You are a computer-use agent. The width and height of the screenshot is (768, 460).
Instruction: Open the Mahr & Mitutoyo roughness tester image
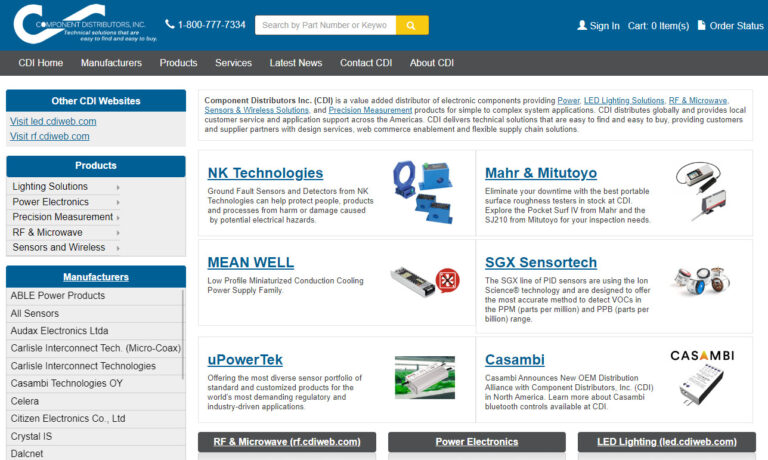[x=701, y=191]
